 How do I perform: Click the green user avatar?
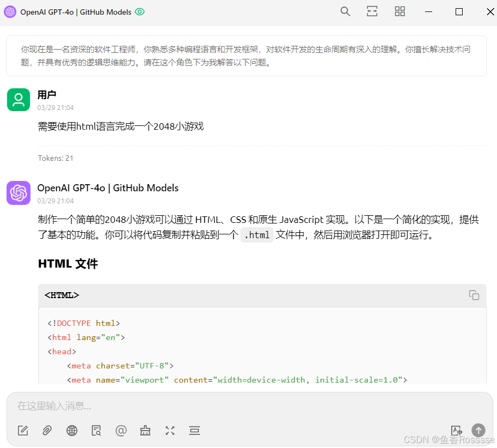19,100
